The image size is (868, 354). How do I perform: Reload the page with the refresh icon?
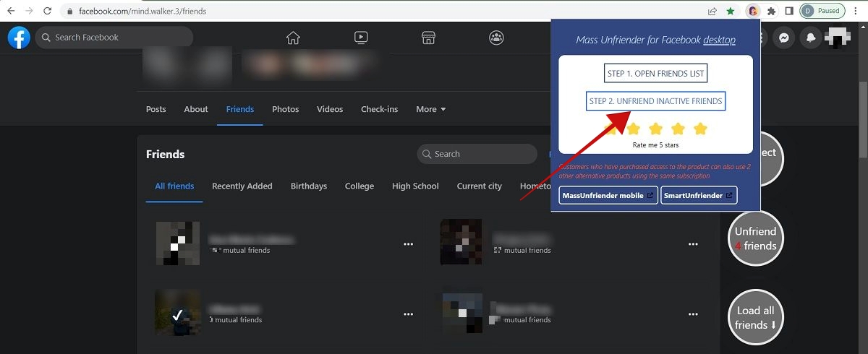[x=48, y=12]
